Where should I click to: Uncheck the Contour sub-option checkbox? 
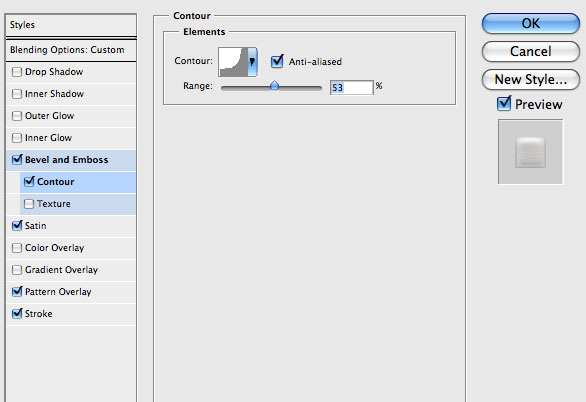29,182
